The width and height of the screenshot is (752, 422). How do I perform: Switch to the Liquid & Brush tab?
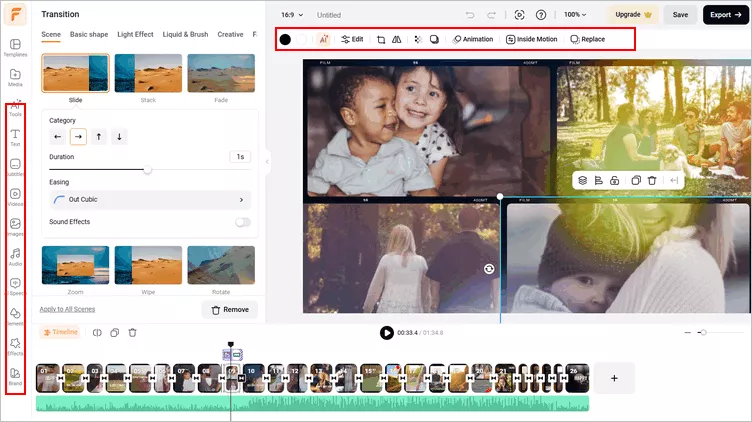click(x=185, y=35)
